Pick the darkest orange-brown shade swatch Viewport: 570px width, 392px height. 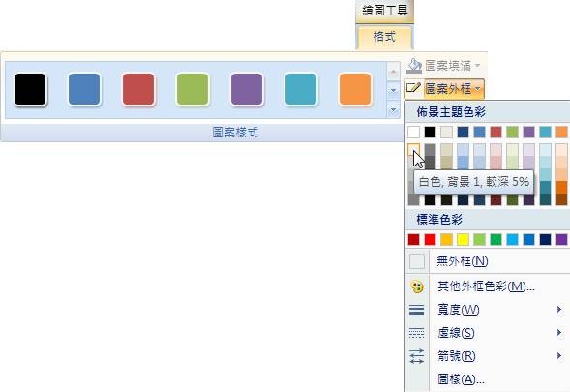click(x=561, y=199)
